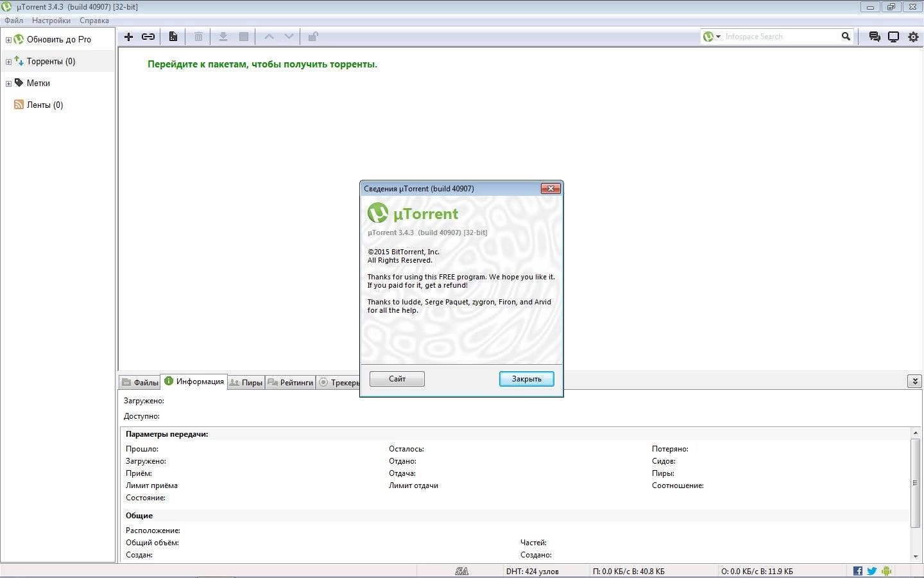The width and height of the screenshot is (924, 578).
Task: Click scrollbar down arrow in info panel
Action: click(x=916, y=557)
